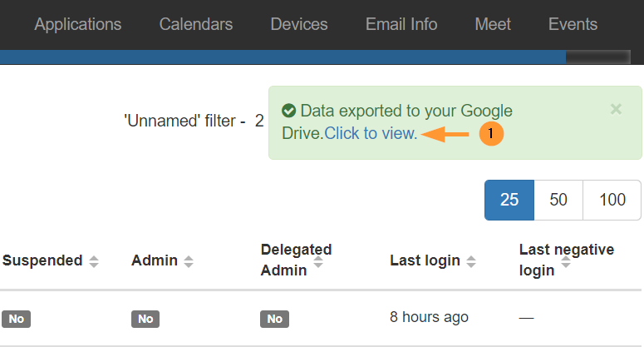This screenshot has width=644, height=347.
Task: Dismiss the export notification with X
Action: tap(616, 109)
